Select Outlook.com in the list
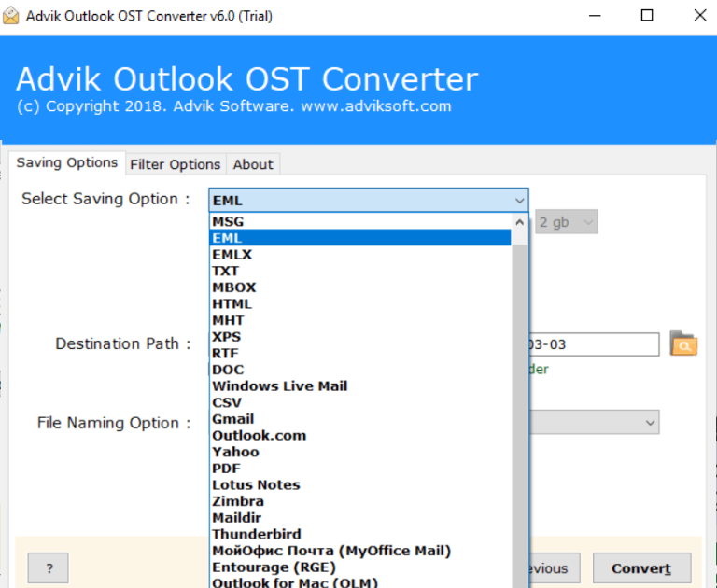Viewport: 717px width, 588px height. click(x=360, y=436)
